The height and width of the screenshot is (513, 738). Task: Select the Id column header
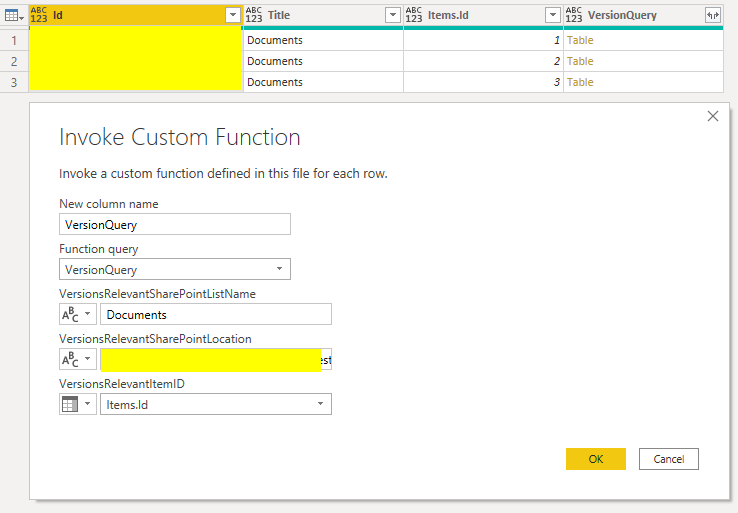(x=136, y=15)
